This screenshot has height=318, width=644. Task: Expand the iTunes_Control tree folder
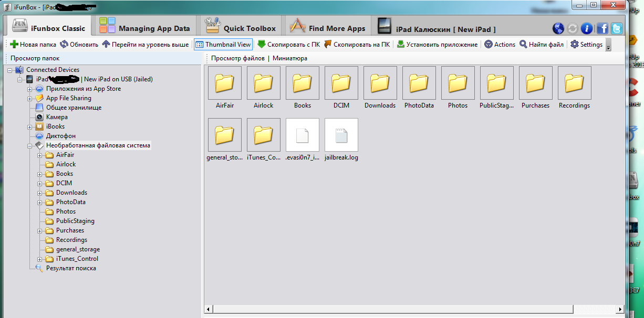(40, 259)
